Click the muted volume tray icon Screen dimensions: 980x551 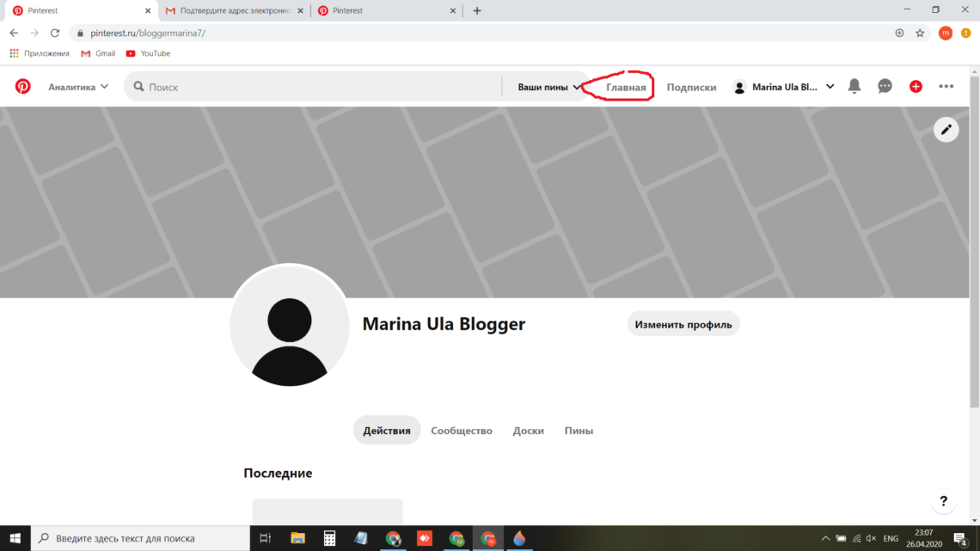tap(871, 538)
